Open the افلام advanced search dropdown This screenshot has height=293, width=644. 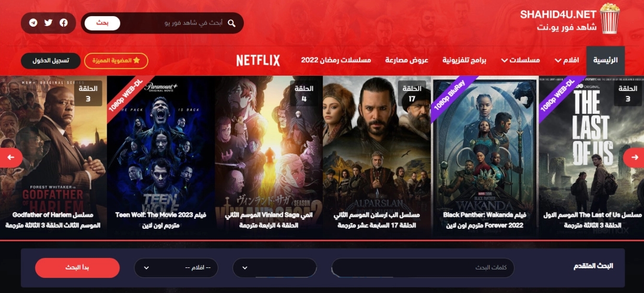[176, 268]
